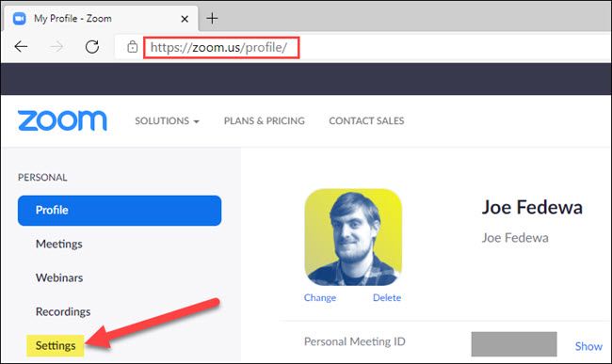Show the Personal Meeting ID
Screen dimensions: 612x364
pos(588,346)
